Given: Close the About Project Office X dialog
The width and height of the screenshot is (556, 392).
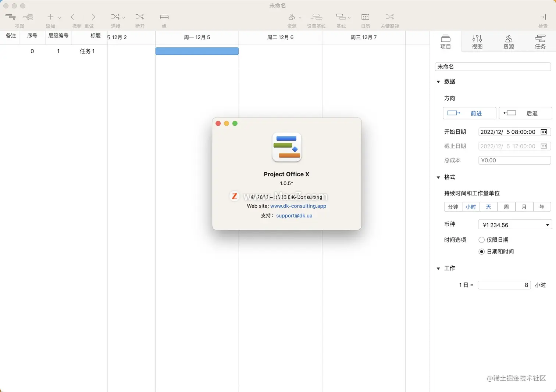Looking at the screenshot, I should click(218, 123).
